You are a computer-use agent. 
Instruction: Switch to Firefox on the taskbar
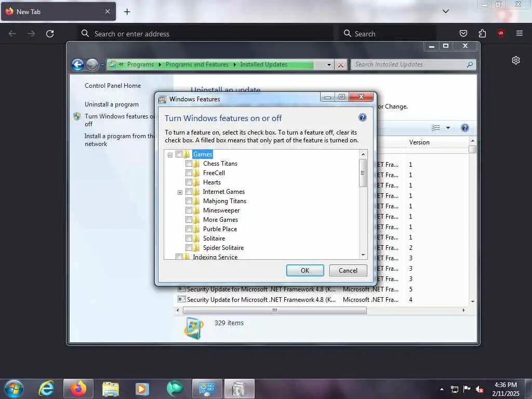pos(78,389)
